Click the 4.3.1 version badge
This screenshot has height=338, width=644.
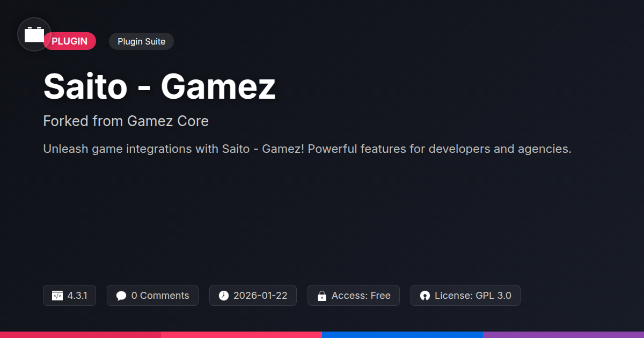coord(69,296)
